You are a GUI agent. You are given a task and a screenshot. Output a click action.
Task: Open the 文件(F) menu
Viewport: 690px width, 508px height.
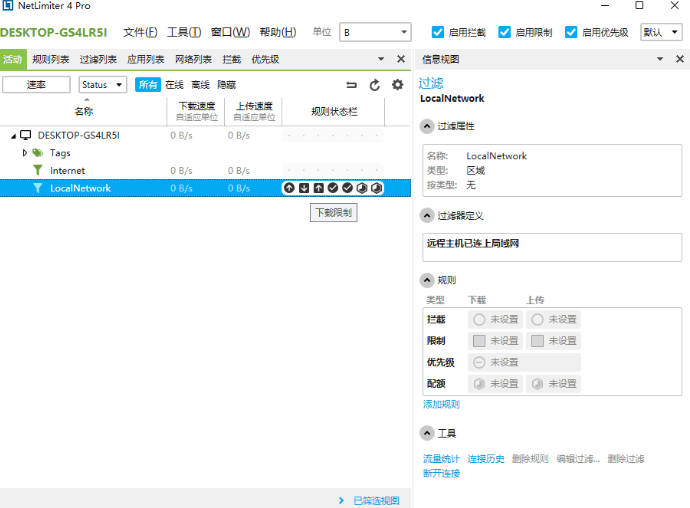click(140, 32)
